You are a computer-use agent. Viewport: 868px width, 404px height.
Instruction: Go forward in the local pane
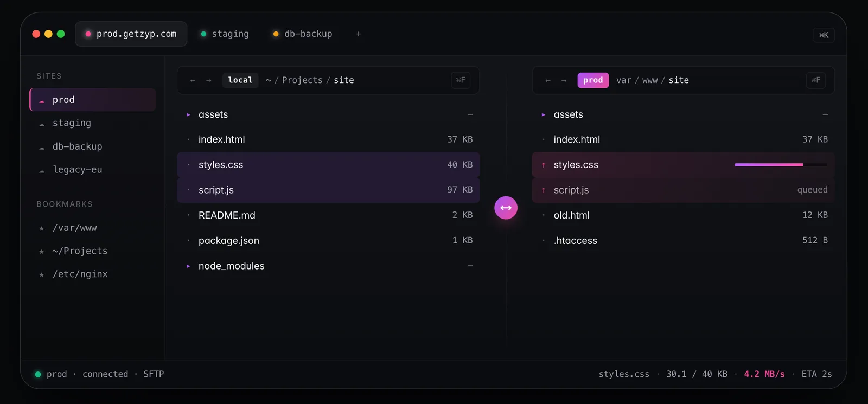(x=208, y=80)
